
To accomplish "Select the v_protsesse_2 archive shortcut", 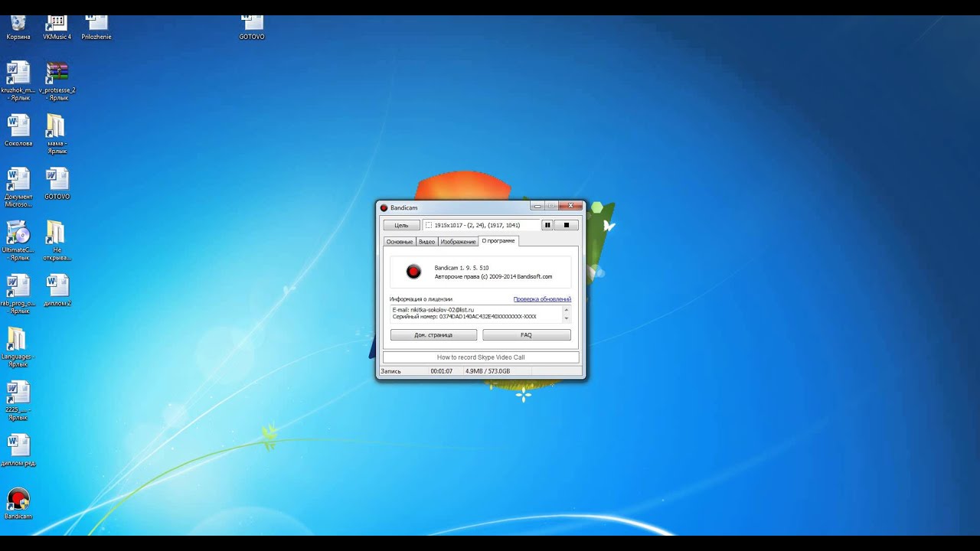I will (57, 82).
